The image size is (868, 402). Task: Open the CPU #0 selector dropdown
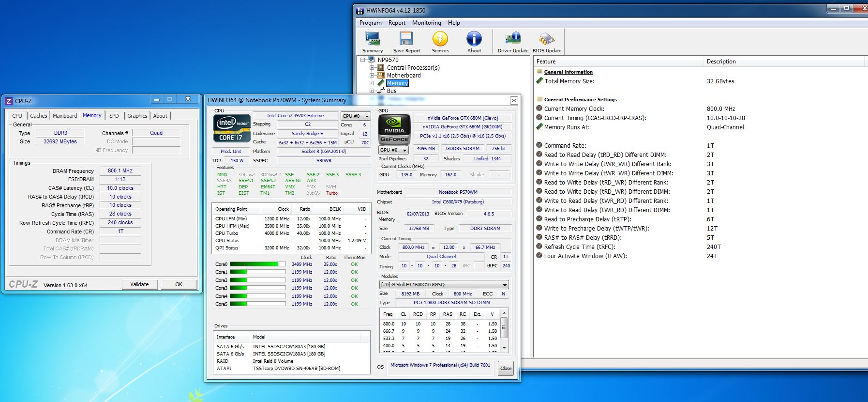(x=356, y=116)
